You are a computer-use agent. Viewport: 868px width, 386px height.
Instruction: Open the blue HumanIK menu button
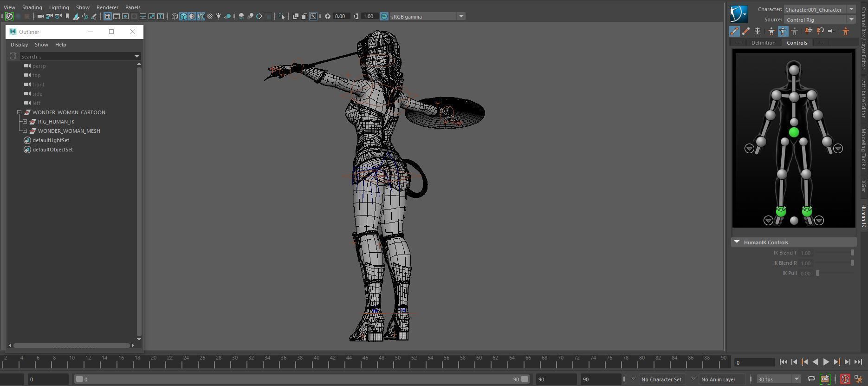click(x=739, y=14)
